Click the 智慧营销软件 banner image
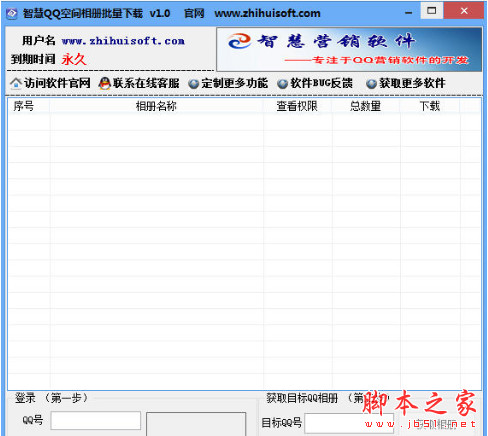The height and width of the screenshot is (436, 488). [349, 49]
